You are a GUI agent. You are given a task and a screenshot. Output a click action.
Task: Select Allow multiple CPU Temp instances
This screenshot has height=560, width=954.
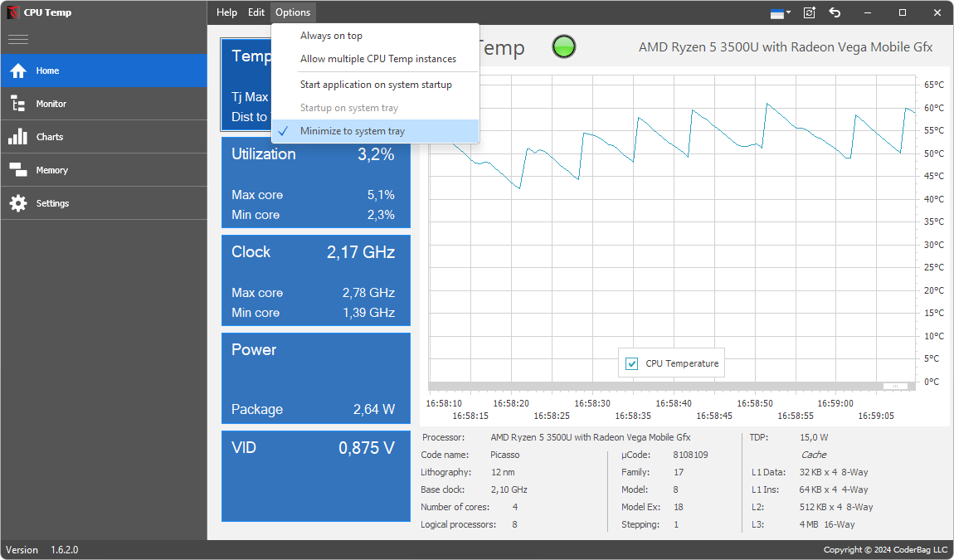377,59
